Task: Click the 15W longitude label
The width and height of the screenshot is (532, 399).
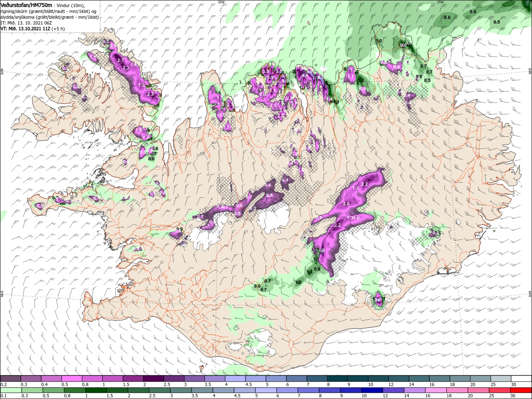Action: 440,2
